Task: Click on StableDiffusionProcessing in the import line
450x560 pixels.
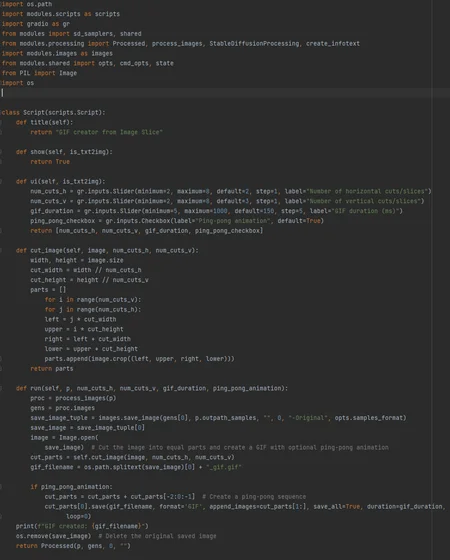Action: pyautogui.click(x=254, y=44)
